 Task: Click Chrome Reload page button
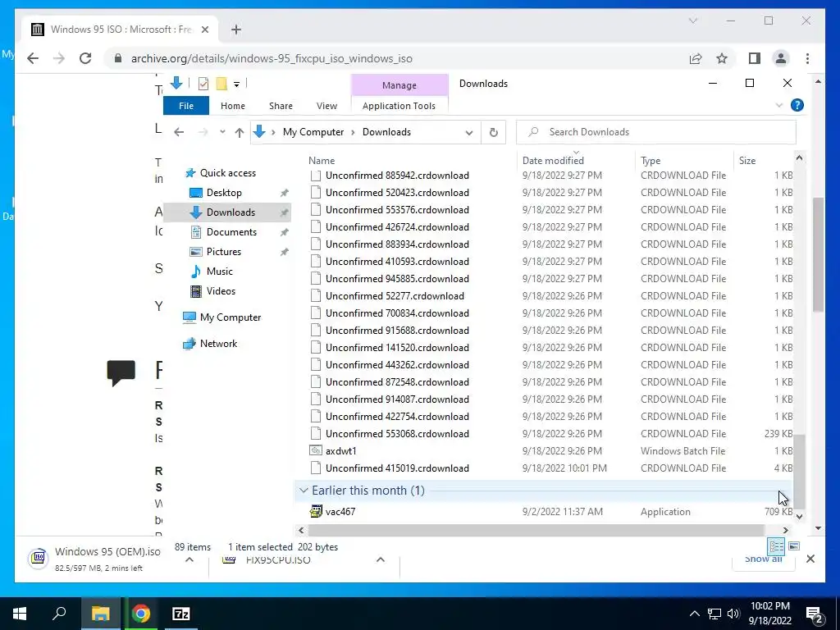[x=85, y=58]
